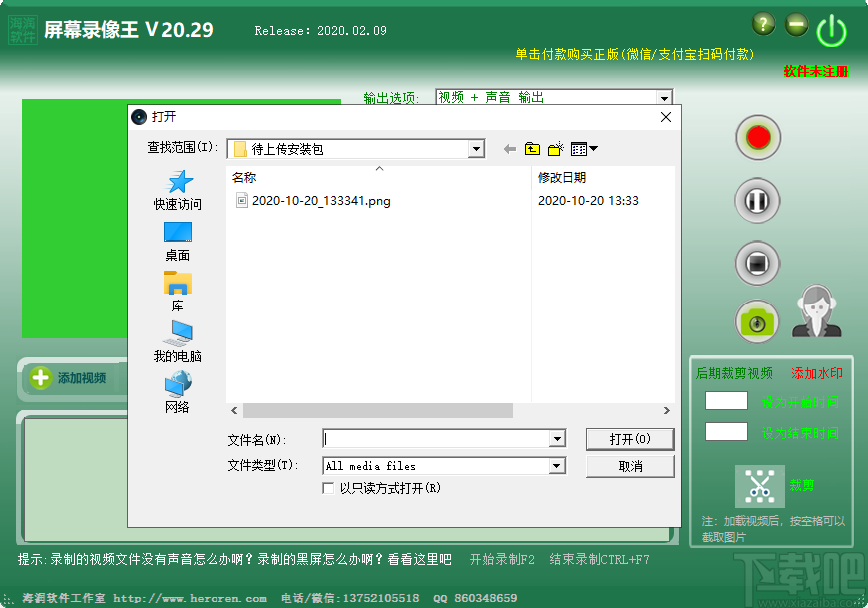The height and width of the screenshot is (608, 868).
Task: Open http://www.heroren.com link
Action: [x=190, y=598]
